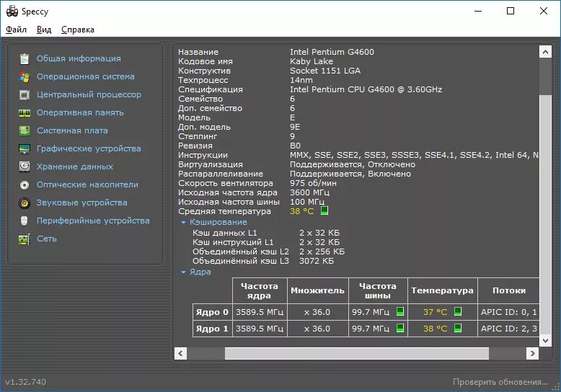Click the Kaby Lake code name value
The width and height of the screenshot is (561, 392).
coord(312,61)
